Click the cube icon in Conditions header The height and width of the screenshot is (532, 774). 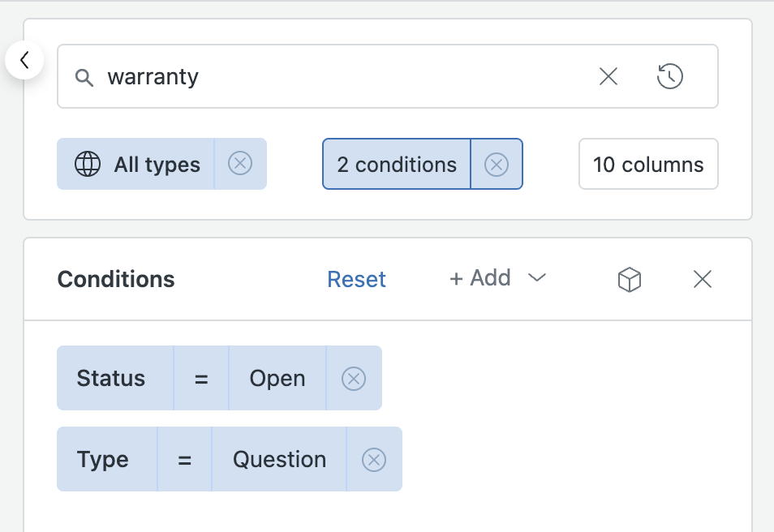click(630, 279)
